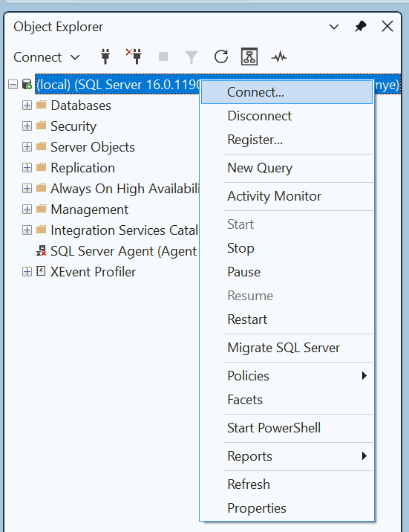Expand the Databases folder
This screenshot has height=532, width=409.
27,106
